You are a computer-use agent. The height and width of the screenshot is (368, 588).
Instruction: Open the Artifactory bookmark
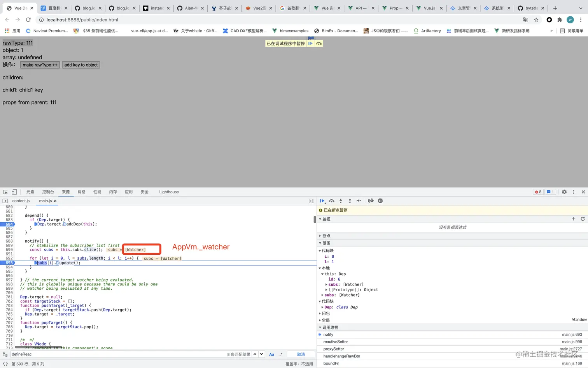427,31
